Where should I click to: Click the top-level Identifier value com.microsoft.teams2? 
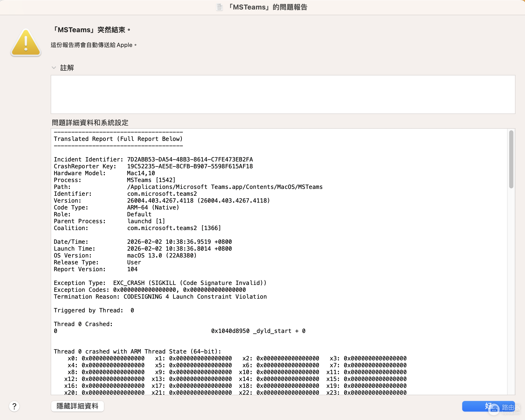coord(162,194)
